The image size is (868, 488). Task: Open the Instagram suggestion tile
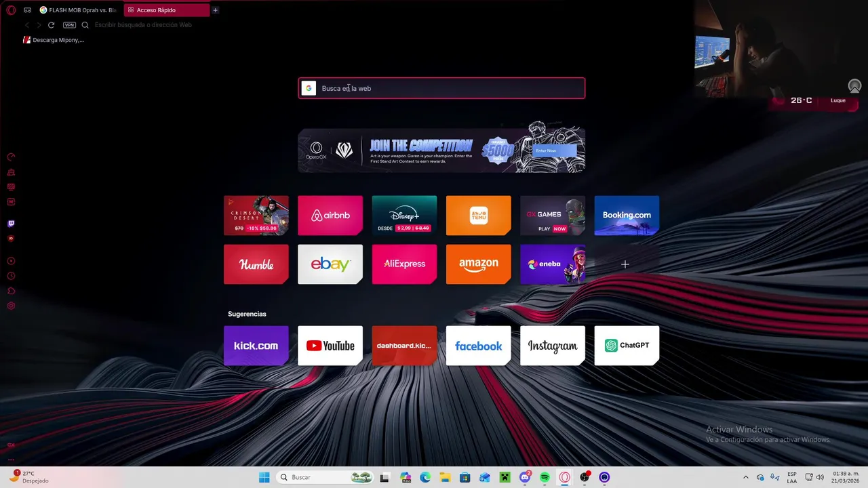tap(553, 346)
